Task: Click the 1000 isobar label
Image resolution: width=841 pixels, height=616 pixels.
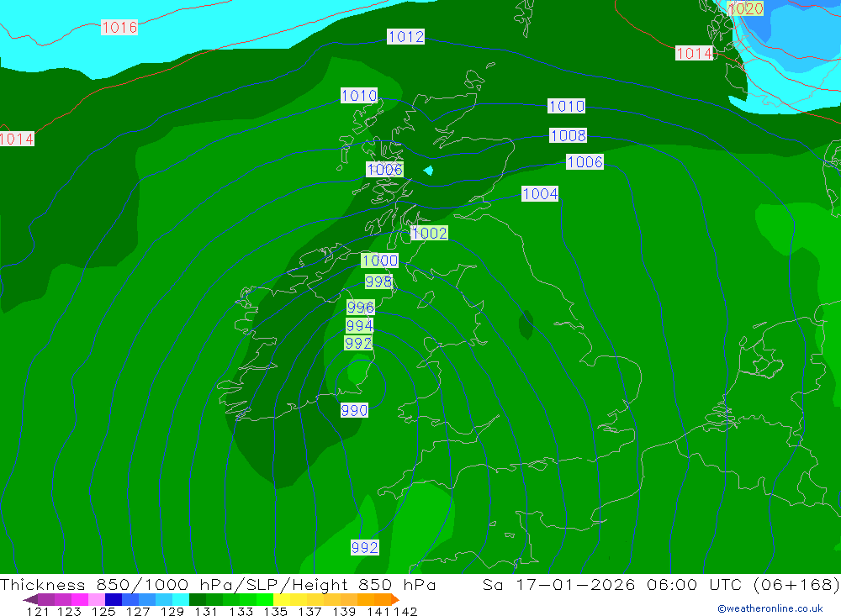Action: click(380, 261)
